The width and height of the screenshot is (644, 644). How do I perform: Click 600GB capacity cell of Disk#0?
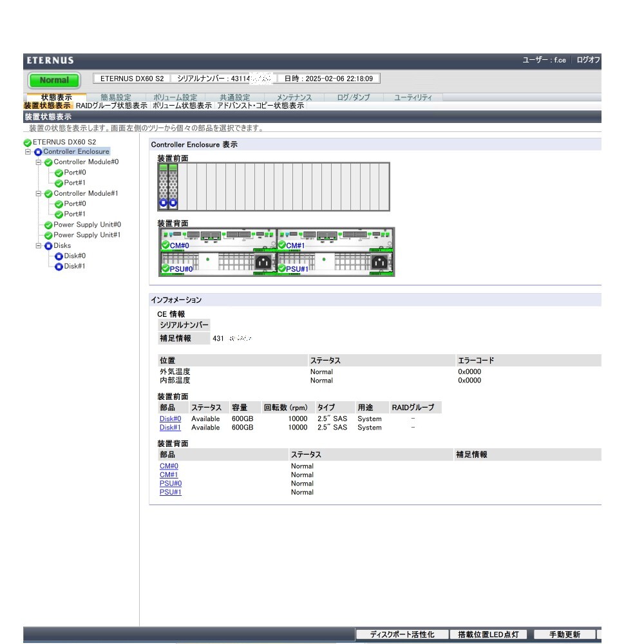tap(242, 419)
